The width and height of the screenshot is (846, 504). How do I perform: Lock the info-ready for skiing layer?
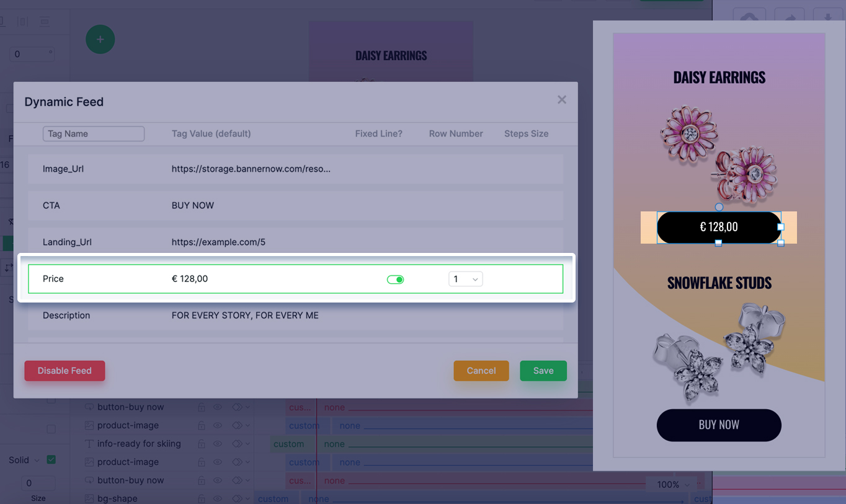pyautogui.click(x=202, y=444)
